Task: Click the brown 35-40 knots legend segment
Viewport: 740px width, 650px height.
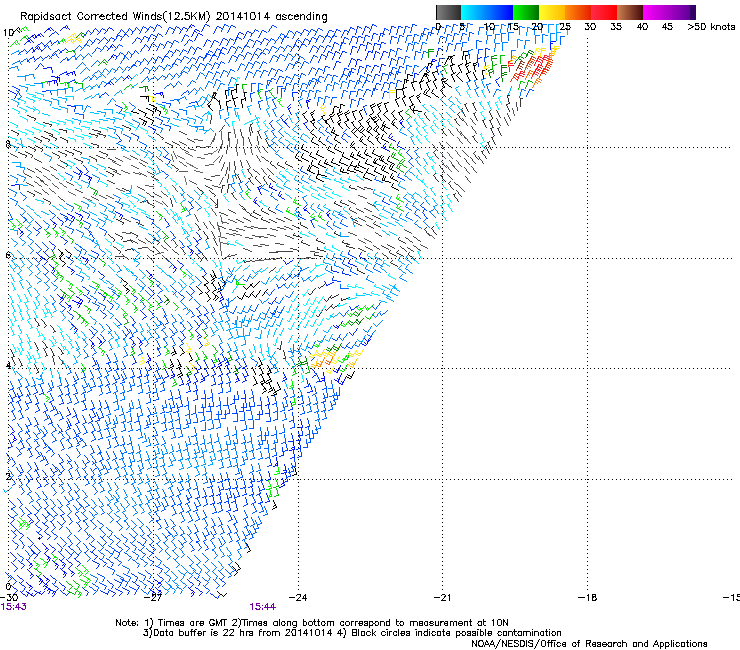Action: [x=630, y=12]
